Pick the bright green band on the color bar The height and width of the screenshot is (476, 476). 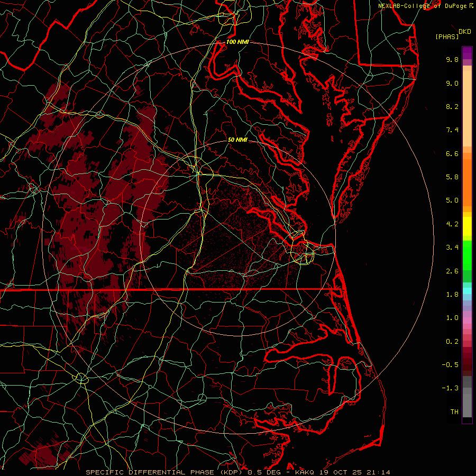[467, 255]
